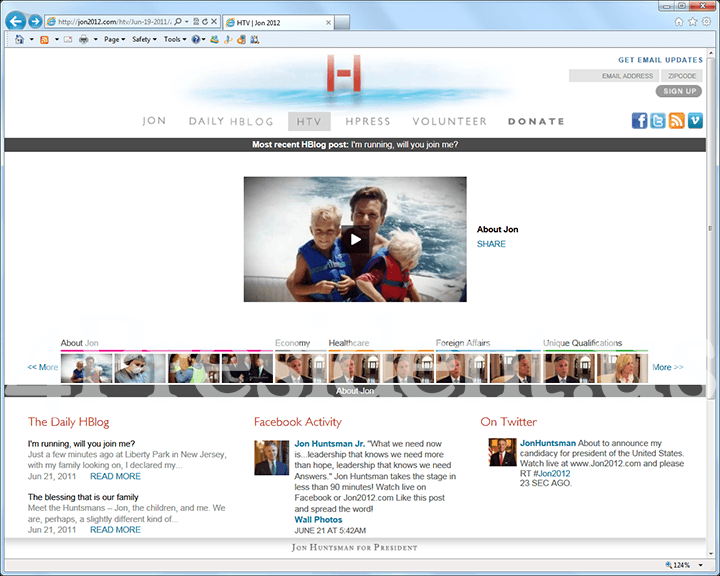Select the blonde woman Unique Qualifications thumbnail
This screenshot has height=576, width=720.
(x=622, y=368)
